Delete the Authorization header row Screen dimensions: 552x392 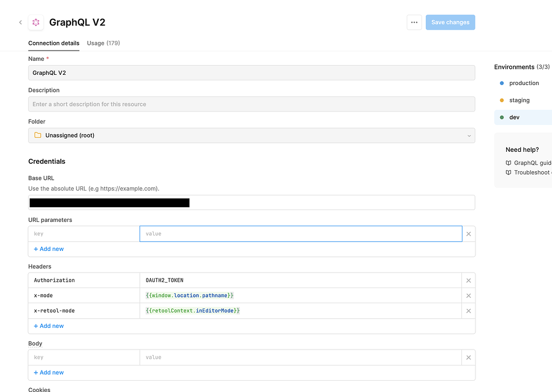pyautogui.click(x=468, y=281)
